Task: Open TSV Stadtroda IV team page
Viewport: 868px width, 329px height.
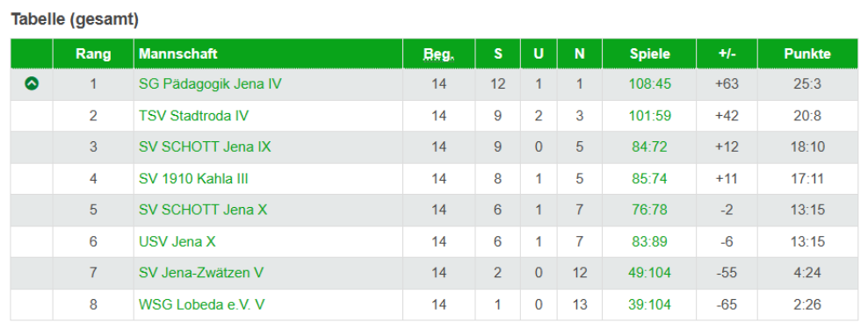Action: tap(194, 116)
